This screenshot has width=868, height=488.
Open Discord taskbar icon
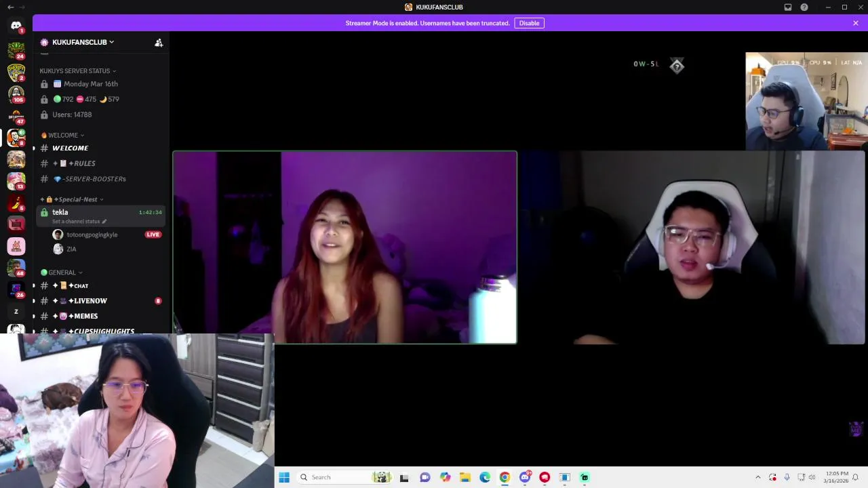525,477
